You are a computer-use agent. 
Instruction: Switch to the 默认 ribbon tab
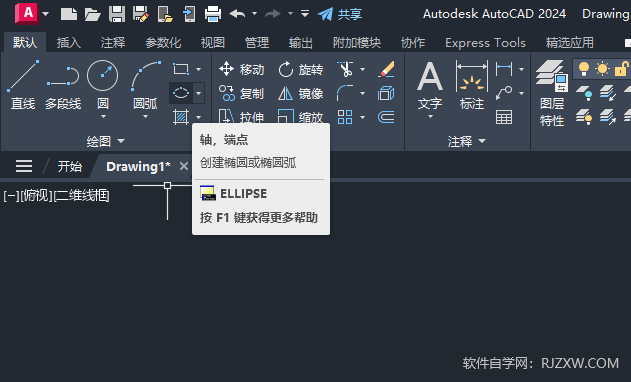(x=25, y=42)
